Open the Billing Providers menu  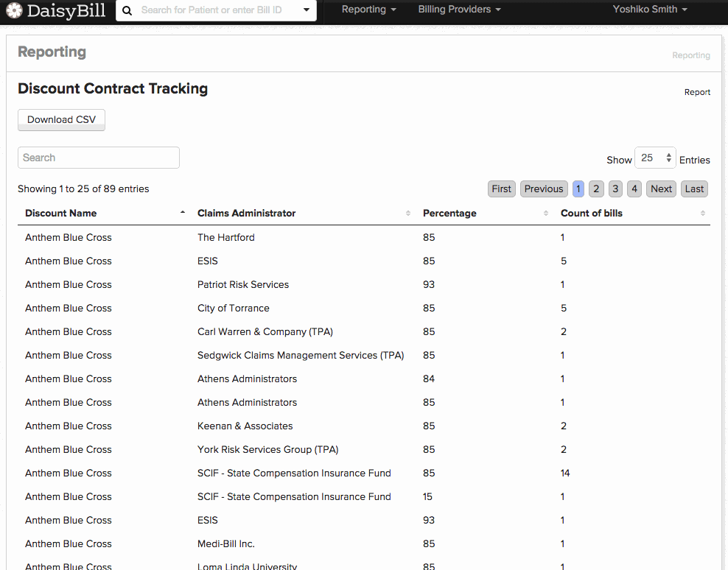(459, 10)
